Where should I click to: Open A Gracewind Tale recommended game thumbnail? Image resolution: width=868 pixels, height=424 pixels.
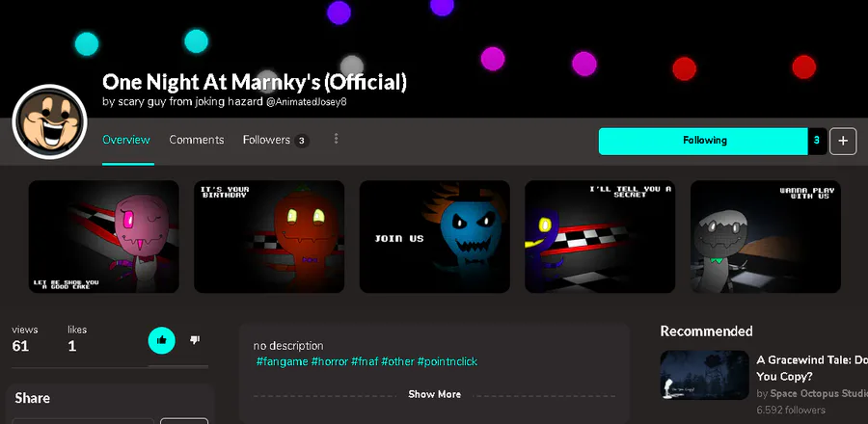tap(704, 375)
